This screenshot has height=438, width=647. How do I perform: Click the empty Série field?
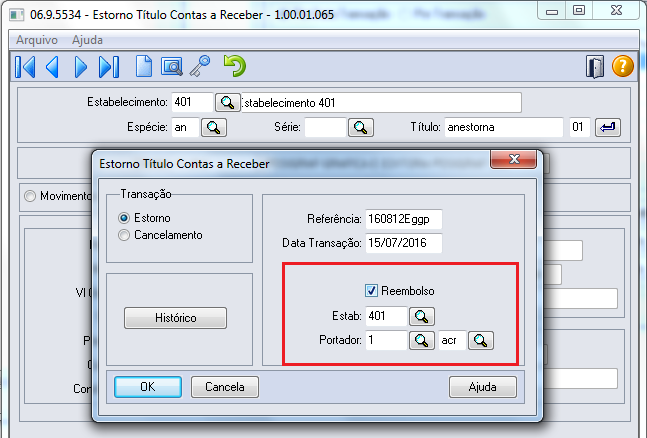pyautogui.click(x=325, y=127)
